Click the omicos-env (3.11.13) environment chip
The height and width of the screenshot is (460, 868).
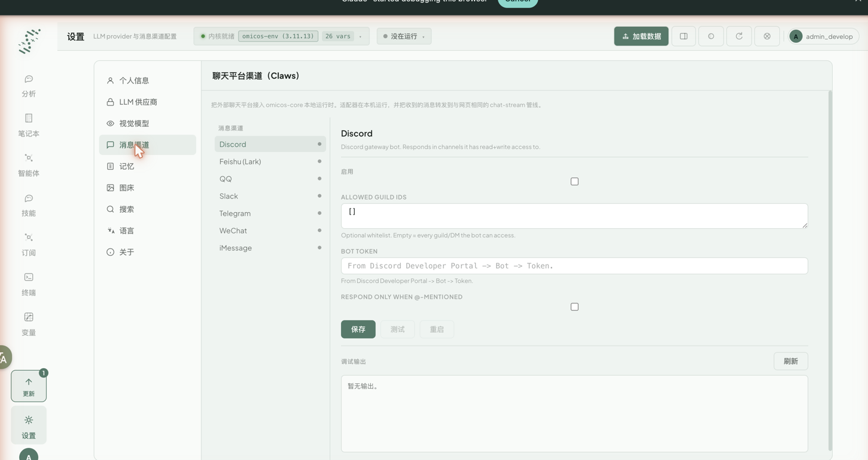point(278,36)
